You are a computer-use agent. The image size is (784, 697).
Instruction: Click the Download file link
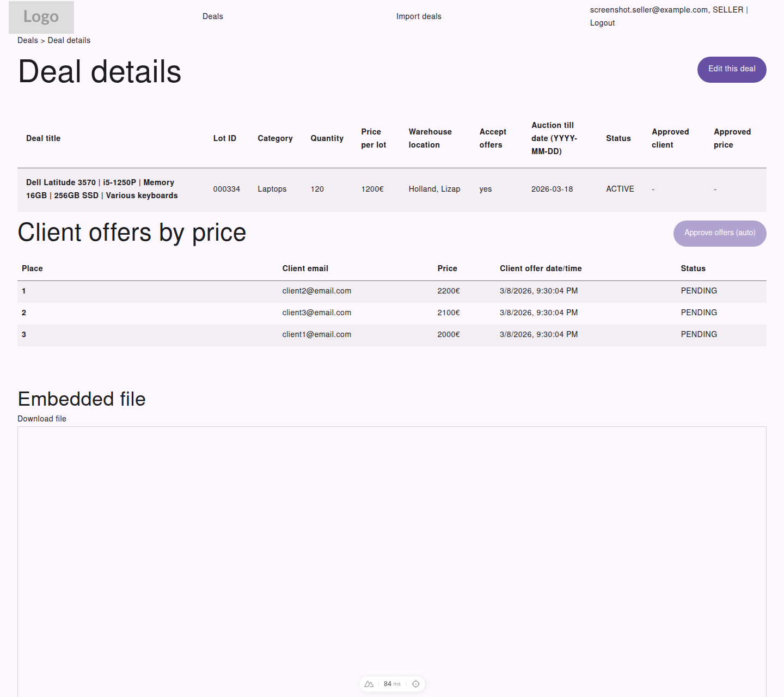[x=42, y=419]
